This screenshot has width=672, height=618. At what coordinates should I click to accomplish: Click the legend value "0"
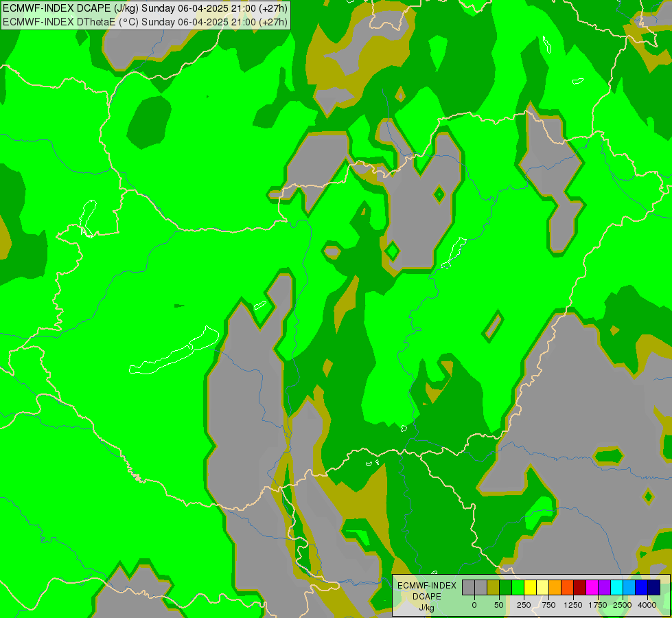[474, 605]
